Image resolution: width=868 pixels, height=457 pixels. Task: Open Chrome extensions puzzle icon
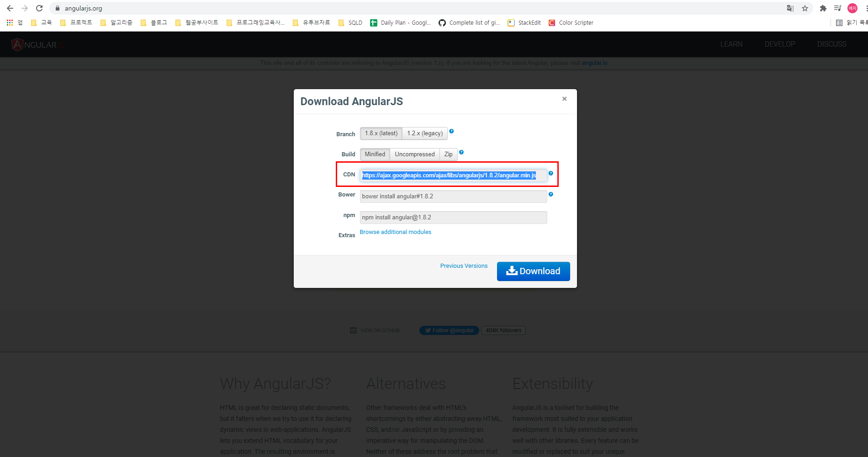823,8
